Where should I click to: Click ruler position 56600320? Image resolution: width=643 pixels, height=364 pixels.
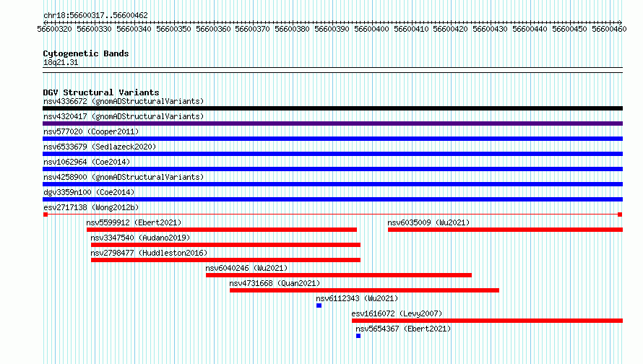tap(54, 29)
